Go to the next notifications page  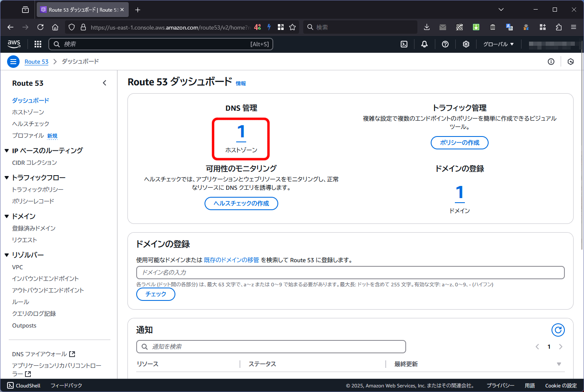561,347
